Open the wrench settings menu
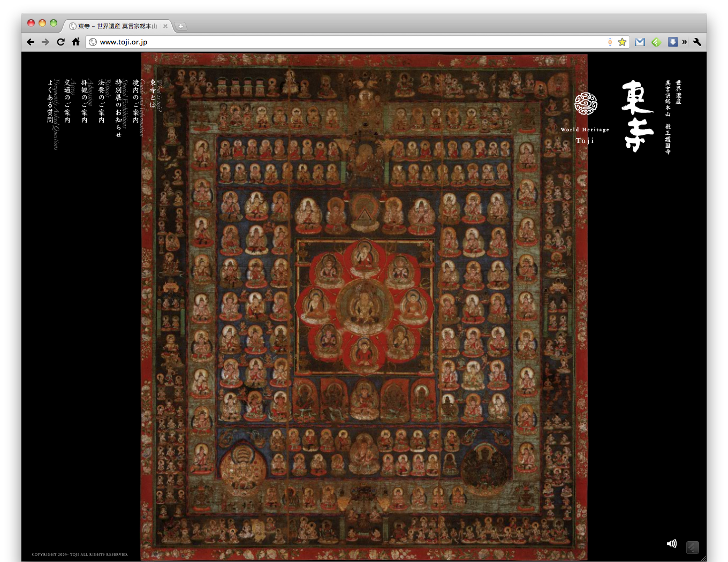 [697, 42]
